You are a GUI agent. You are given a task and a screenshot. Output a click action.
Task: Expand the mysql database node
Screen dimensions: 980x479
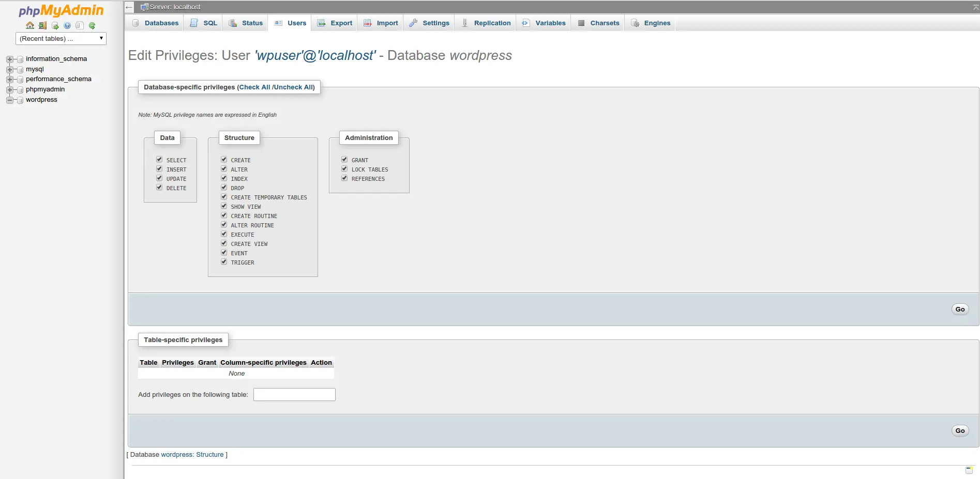(x=9, y=70)
